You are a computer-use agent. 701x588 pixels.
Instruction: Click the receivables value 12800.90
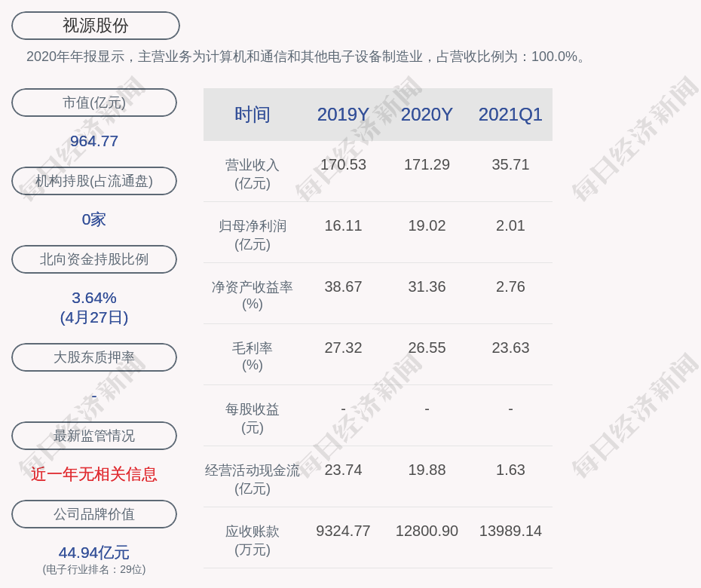click(x=427, y=531)
